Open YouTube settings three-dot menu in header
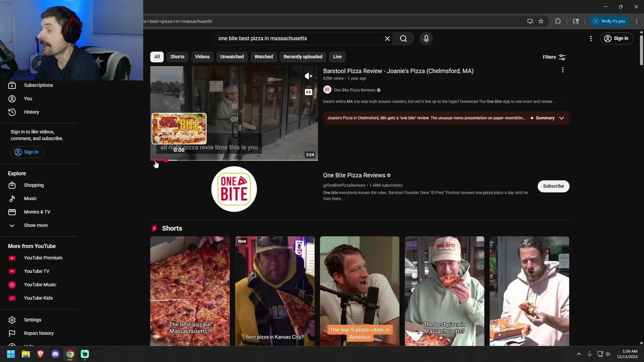 (x=591, y=38)
